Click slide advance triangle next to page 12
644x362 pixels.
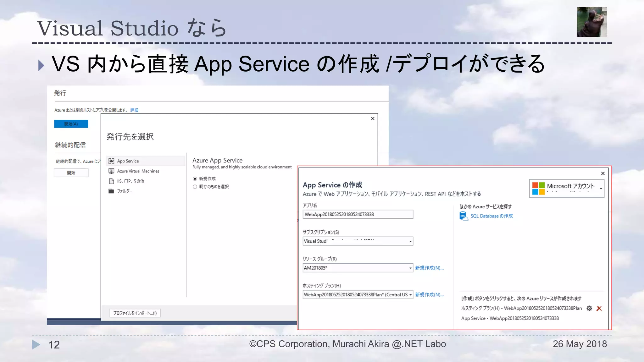pyautogui.click(x=36, y=345)
